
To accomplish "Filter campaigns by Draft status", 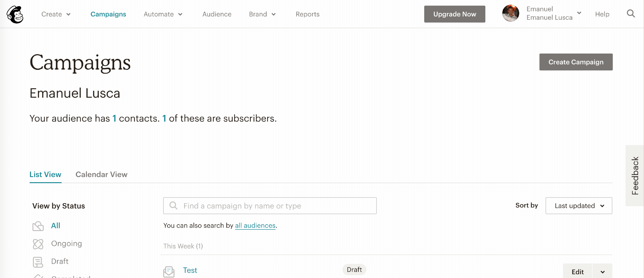I will (60, 261).
